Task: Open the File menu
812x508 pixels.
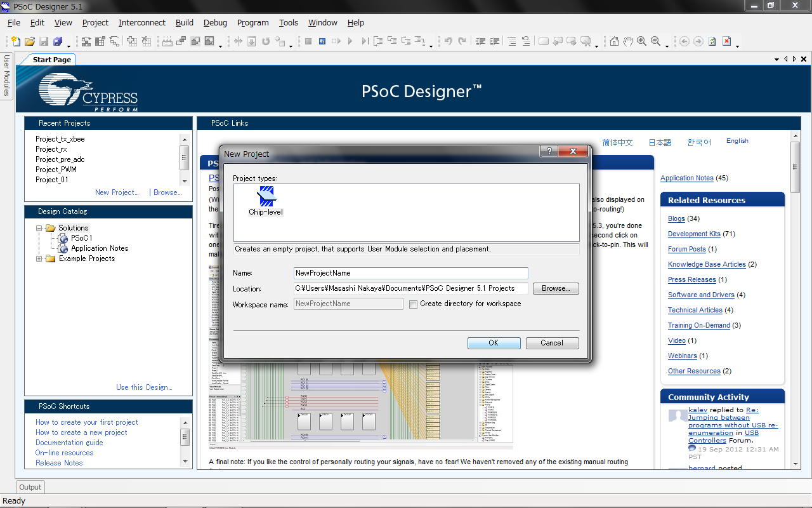Action: pyautogui.click(x=14, y=22)
